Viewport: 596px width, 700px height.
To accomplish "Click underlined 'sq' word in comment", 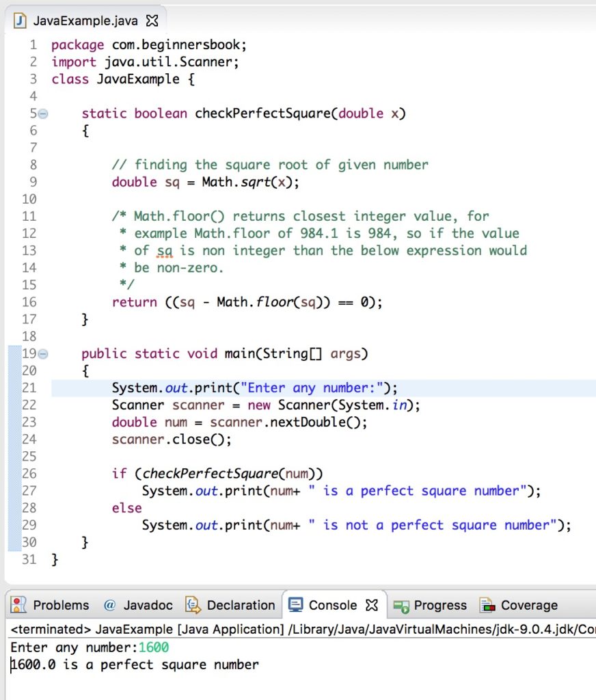I will pos(164,251).
